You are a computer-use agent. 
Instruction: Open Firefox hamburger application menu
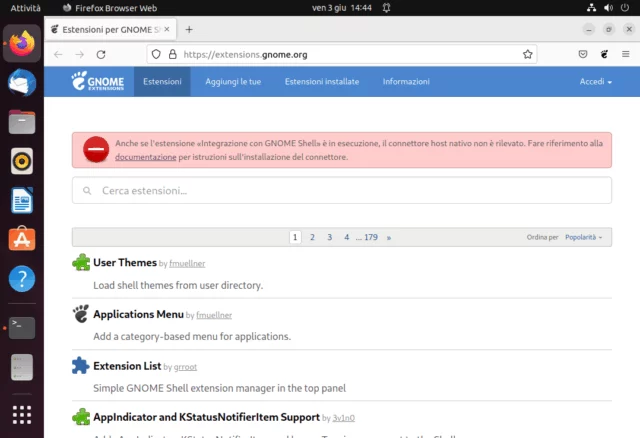click(626, 54)
